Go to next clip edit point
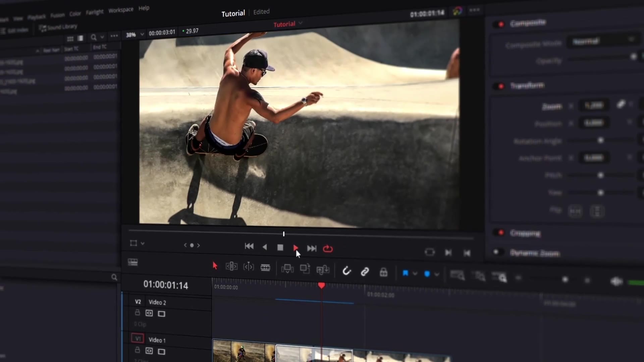Image resolution: width=644 pixels, height=362 pixels. [448, 252]
